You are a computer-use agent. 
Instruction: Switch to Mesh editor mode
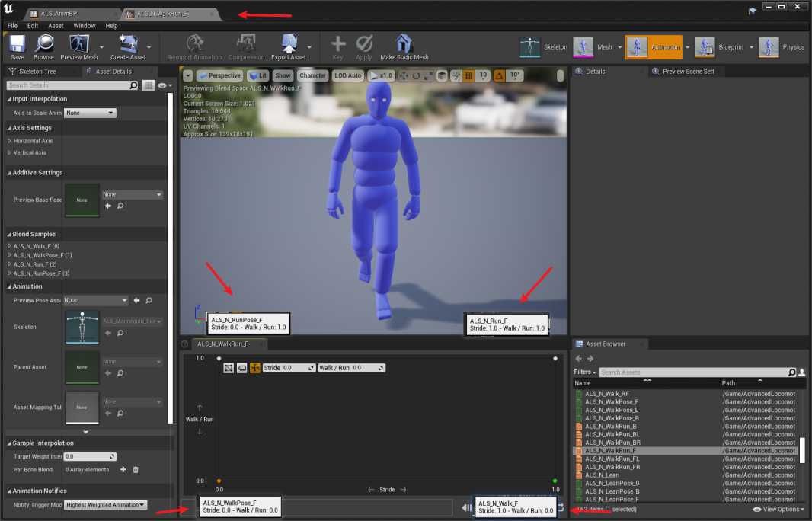pyautogui.click(x=593, y=47)
